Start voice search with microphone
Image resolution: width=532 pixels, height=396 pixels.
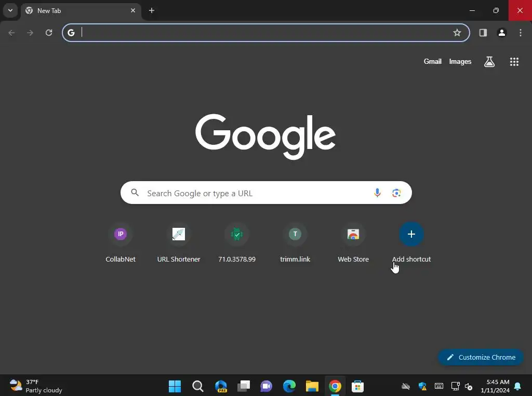click(x=377, y=193)
